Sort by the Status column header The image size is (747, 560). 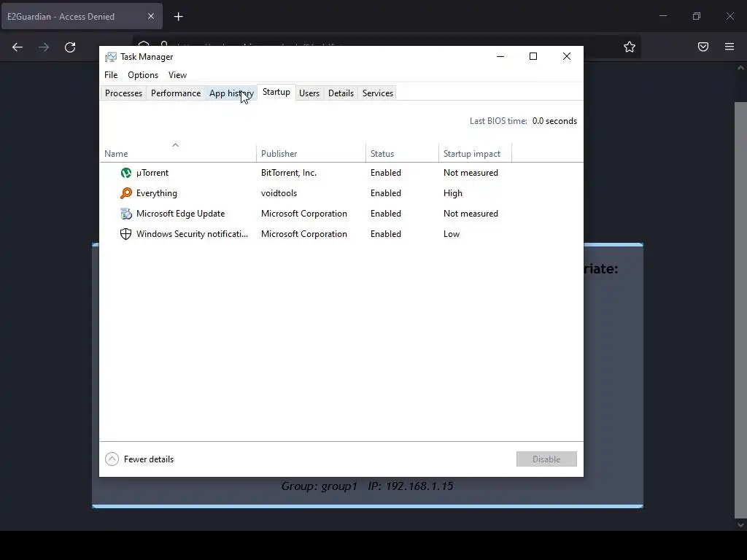(x=402, y=152)
